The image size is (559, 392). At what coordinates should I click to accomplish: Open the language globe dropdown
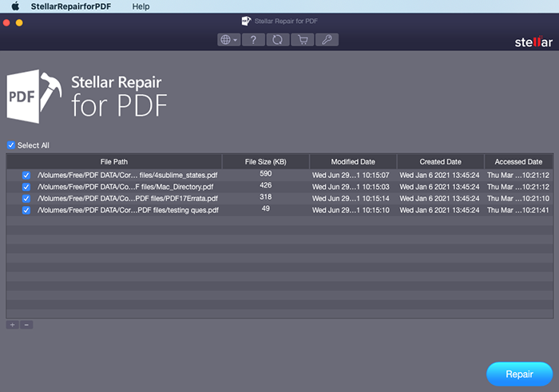(x=229, y=40)
